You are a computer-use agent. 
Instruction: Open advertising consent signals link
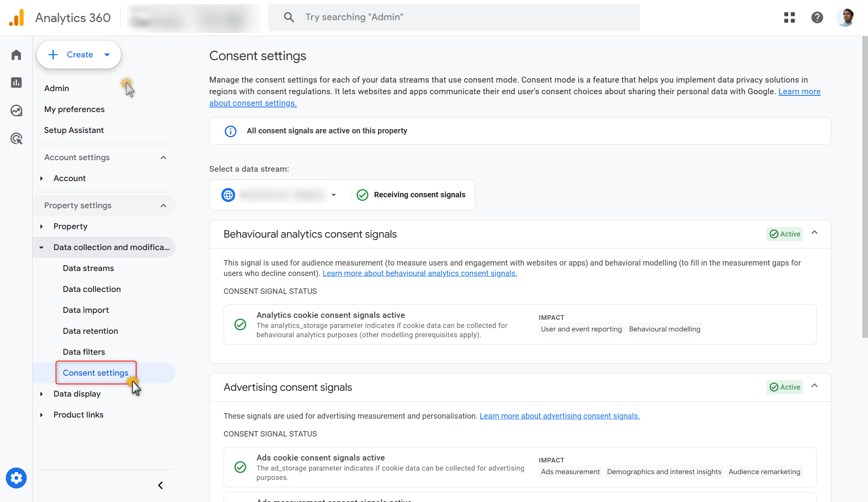560,416
